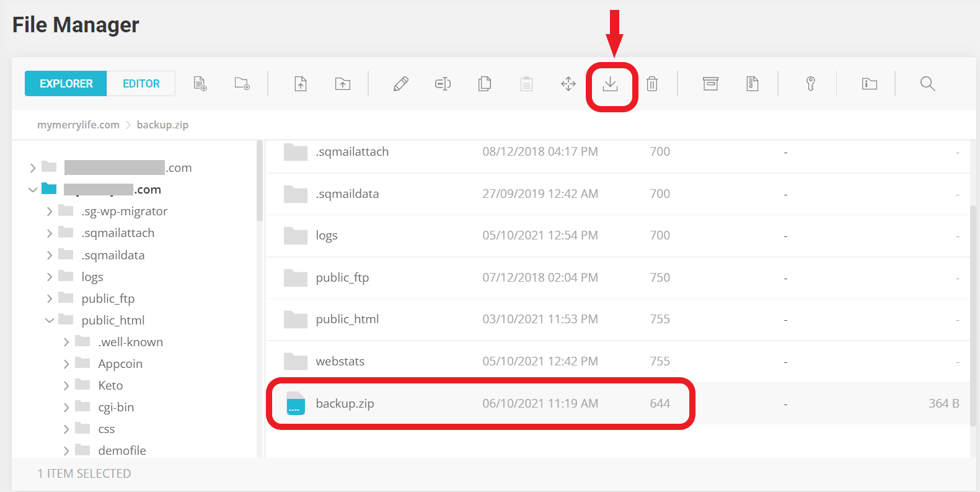Image resolution: width=980 pixels, height=492 pixels.
Task: Click the Search magnifier icon
Action: pos(928,84)
